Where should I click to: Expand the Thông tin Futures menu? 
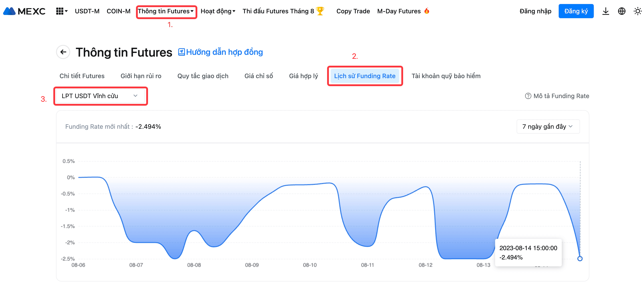tap(166, 11)
